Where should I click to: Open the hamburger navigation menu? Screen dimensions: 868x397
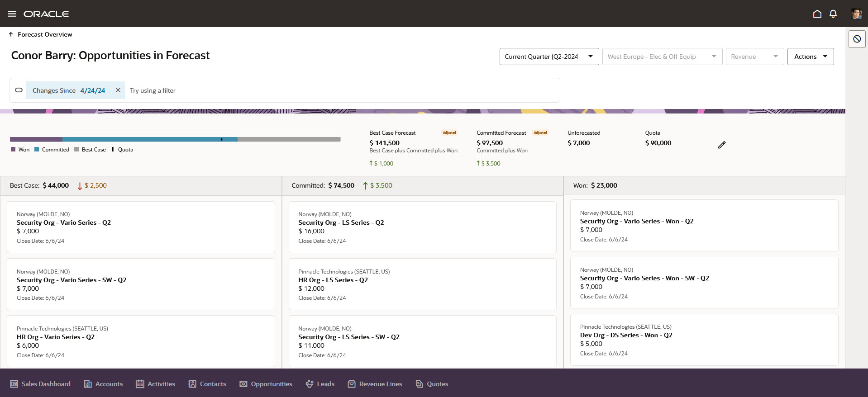(x=12, y=14)
